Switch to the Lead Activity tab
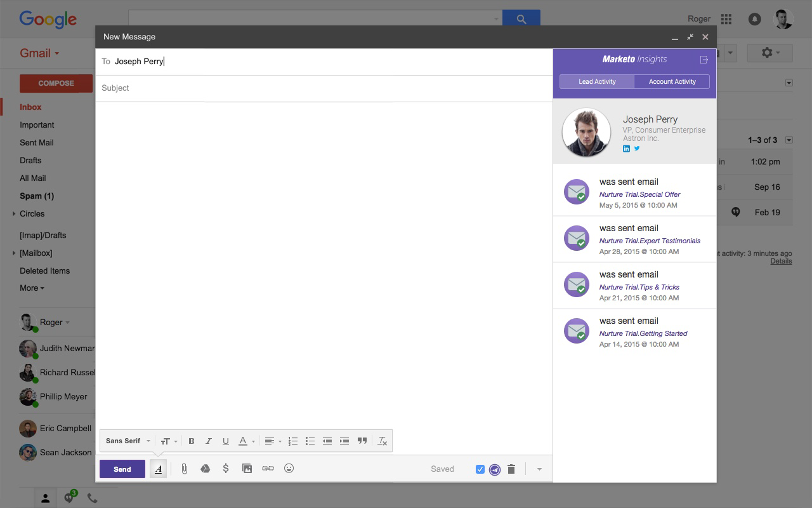Viewport: 812px width, 508px height. tap(597, 81)
